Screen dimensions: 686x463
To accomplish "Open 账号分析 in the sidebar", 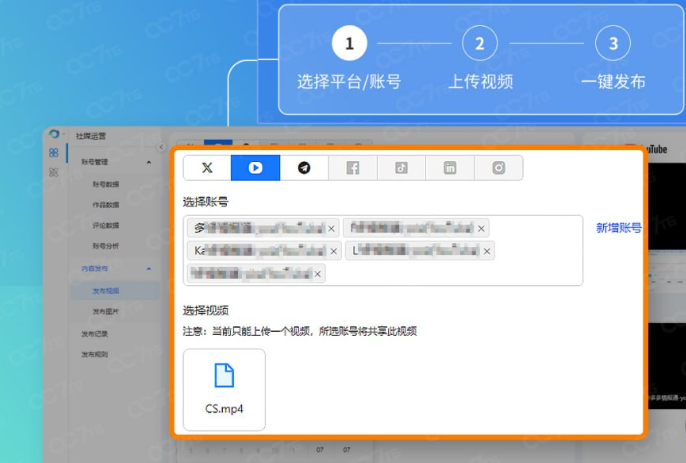I will pos(105,246).
